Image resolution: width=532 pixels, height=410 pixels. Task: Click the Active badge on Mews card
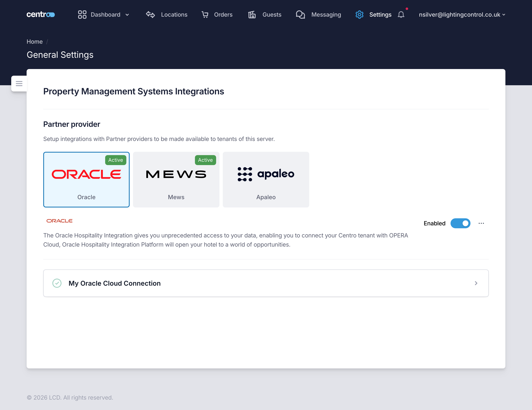click(205, 160)
